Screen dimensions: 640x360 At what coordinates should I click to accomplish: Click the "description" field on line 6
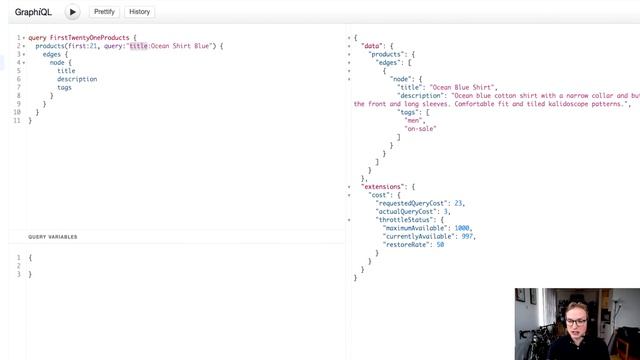(77, 79)
